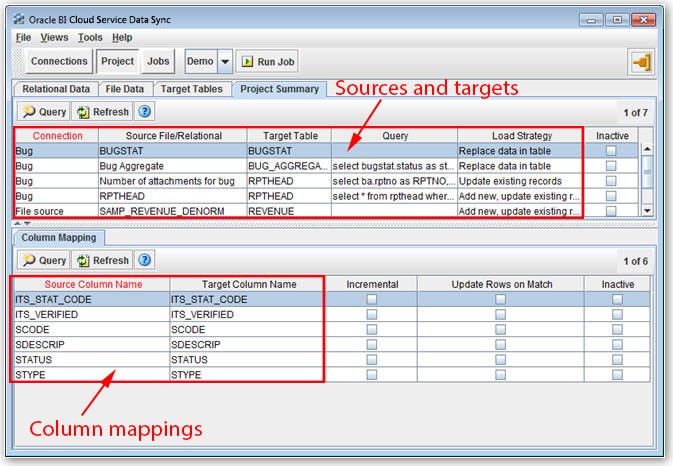Toggle Update Rows on Match for ITS_VERIFIED
Screen dimensions: 673x466
pyautogui.click(x=500, y=315)
